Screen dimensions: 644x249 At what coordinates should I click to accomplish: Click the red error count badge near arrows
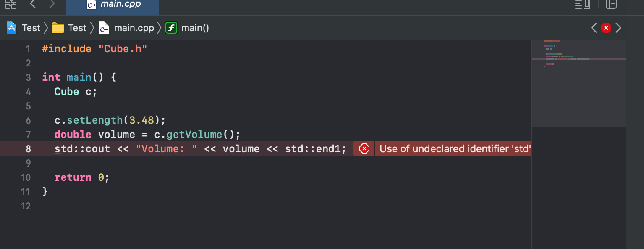pyautogui.click(x=606, y=27)
